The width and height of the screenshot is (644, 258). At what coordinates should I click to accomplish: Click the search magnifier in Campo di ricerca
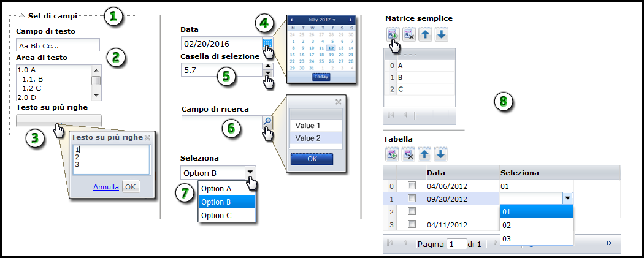click(267, 122)
